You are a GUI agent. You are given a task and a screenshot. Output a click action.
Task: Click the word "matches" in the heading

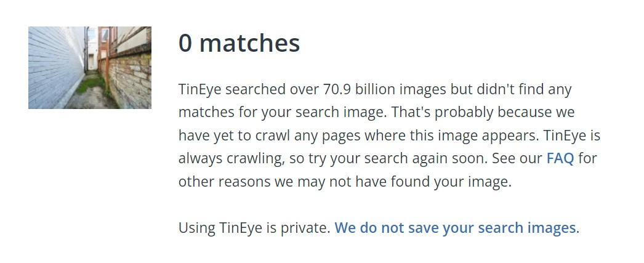[x=250, y=42]
